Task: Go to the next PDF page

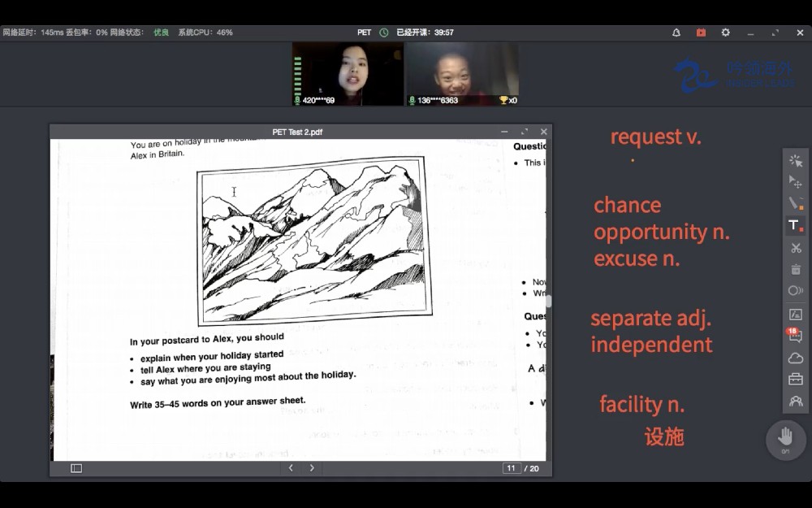Action: (312, 468)
